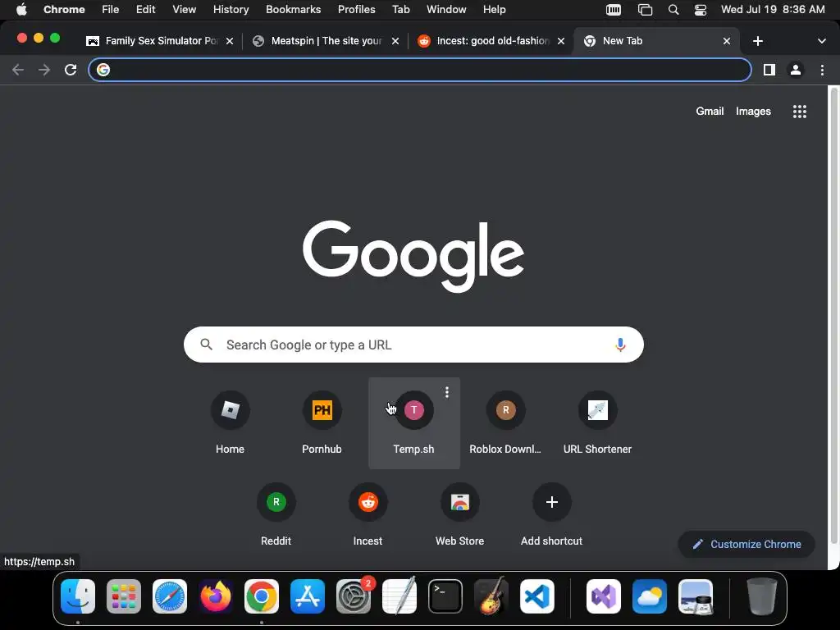
Task: Click the screen mirroring menu bar icon
Action: coord(645,10)
